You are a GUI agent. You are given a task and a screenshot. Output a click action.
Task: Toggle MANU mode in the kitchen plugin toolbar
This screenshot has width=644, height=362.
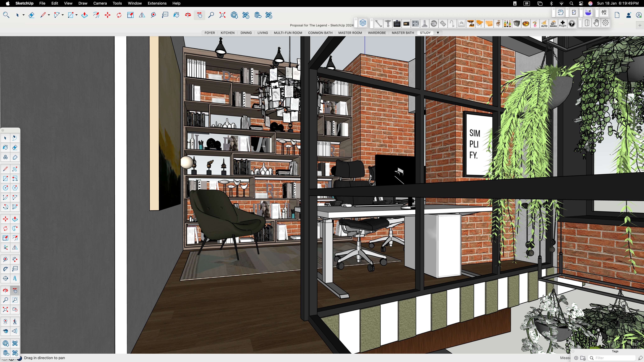(x=553, y=24)
